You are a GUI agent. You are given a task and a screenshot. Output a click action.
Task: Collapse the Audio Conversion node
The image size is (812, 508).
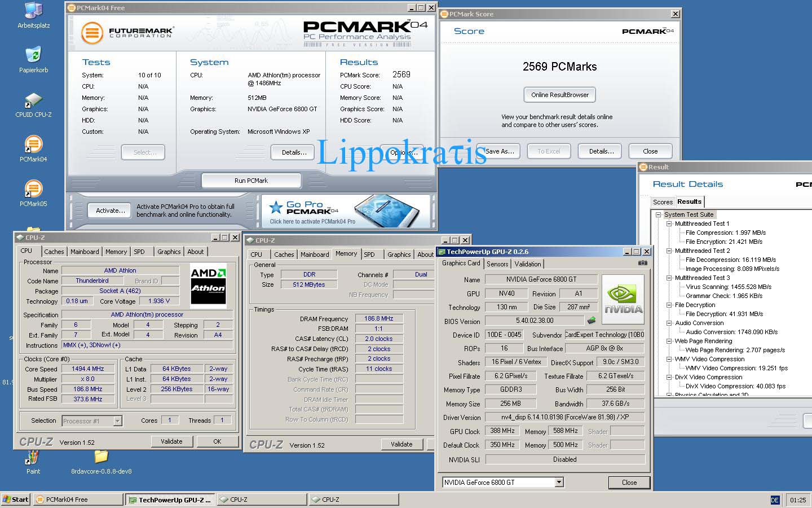669,323
